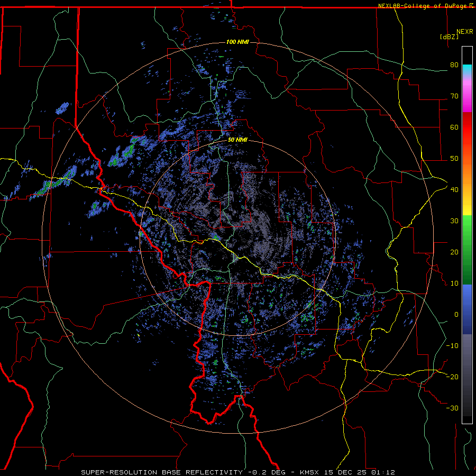Click the 0 value on the dBZ scale
Viewport: 476px width, 476px height.
[x=456, y=315]
